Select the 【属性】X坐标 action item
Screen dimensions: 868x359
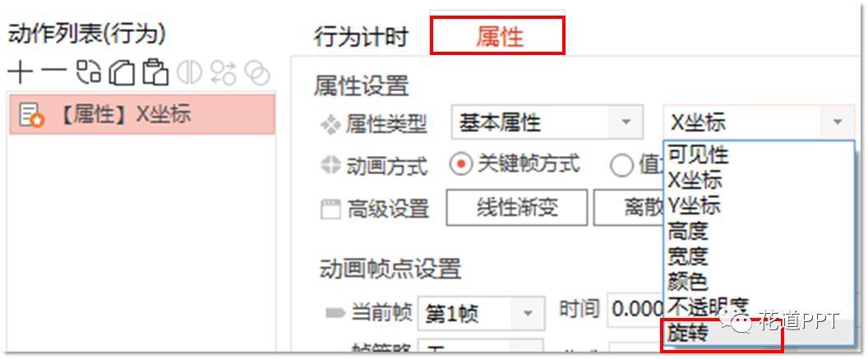[x=142, y=114]
